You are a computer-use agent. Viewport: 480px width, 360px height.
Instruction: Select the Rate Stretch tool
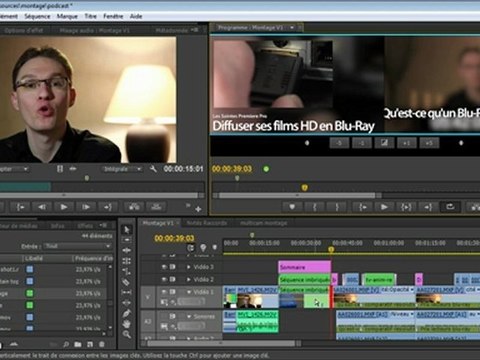click(127, 271)
